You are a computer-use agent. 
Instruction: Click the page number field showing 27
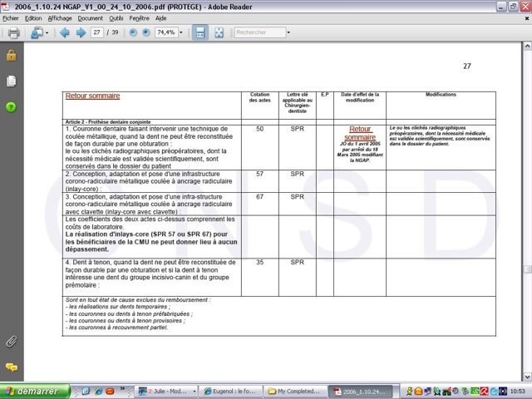98,33
